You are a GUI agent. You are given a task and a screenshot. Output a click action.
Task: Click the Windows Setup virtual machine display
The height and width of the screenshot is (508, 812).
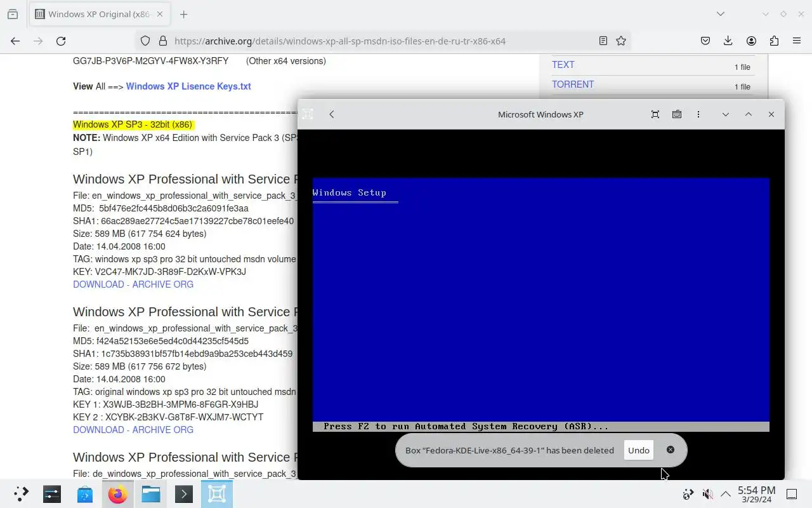(541, 305)
